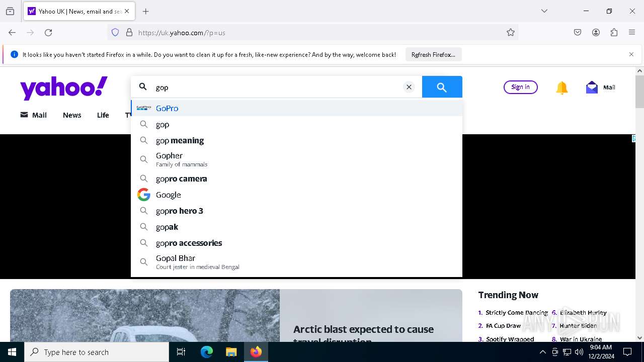644x362 pixels.
Task: Open Firefox View recent browsing icon
Action: (10, 11)
